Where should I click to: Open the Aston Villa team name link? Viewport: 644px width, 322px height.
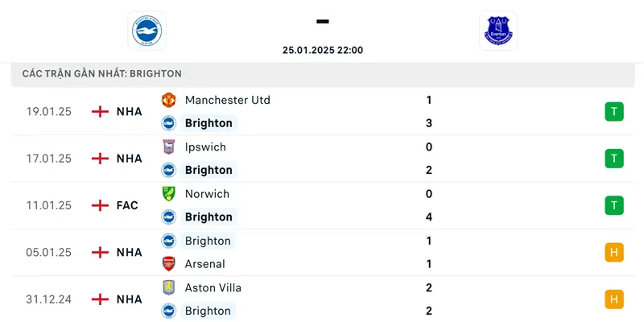(x=213, y=288)
